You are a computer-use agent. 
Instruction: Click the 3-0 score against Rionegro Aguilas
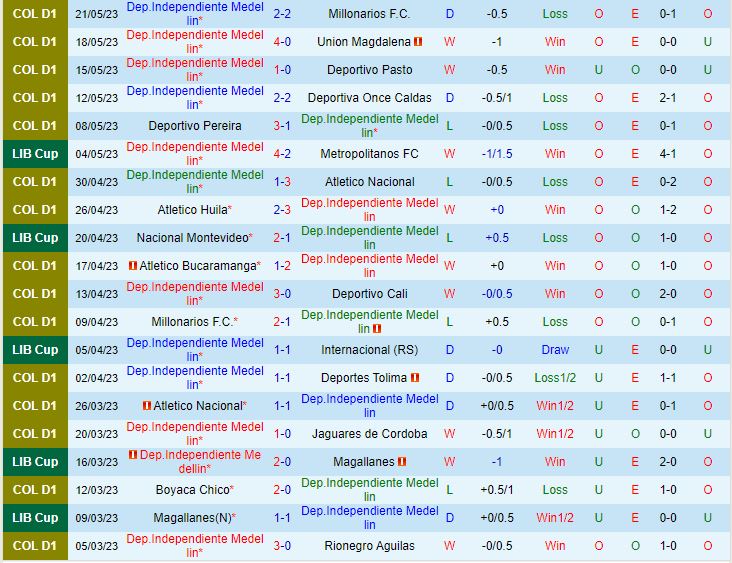[282, 546]
